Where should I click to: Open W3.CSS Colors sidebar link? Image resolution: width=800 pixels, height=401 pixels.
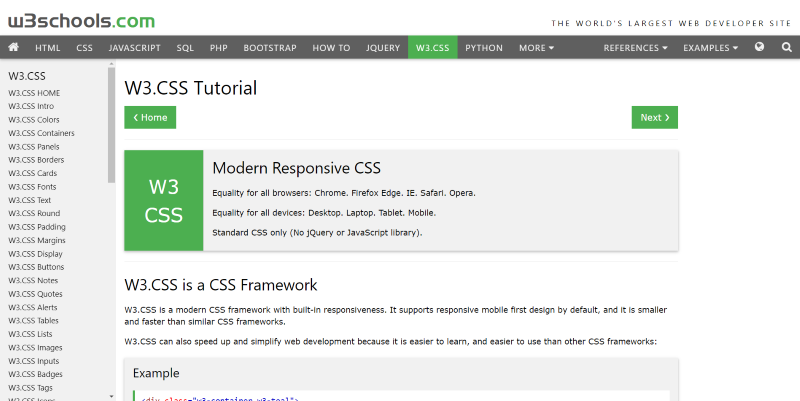click(x=34, y=119)
